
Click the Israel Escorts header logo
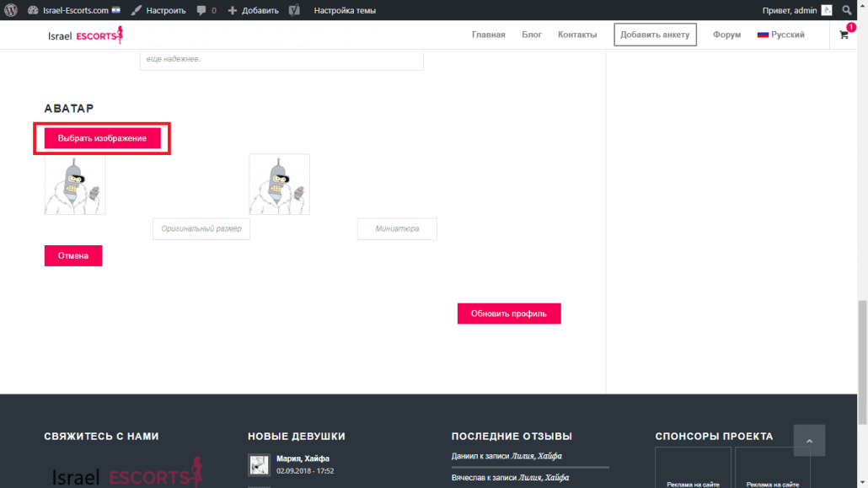pyautogui.click(x=85, y=35)
